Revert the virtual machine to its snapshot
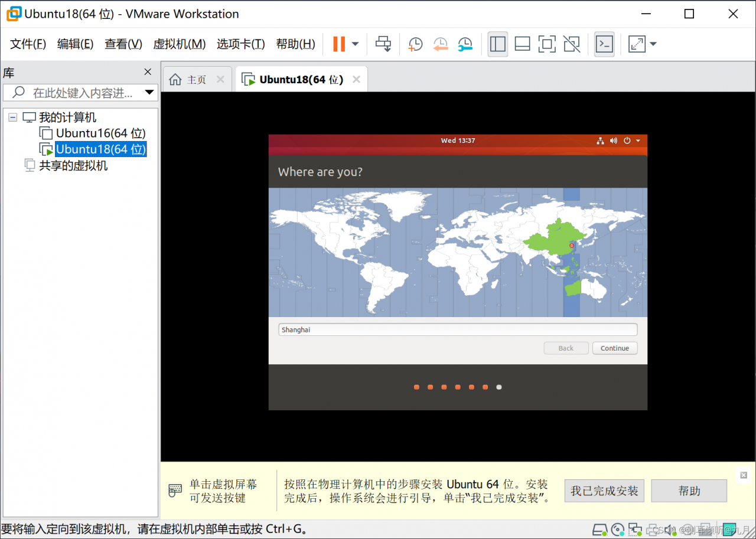The image size is (756, 539). [x=441, y=44]
